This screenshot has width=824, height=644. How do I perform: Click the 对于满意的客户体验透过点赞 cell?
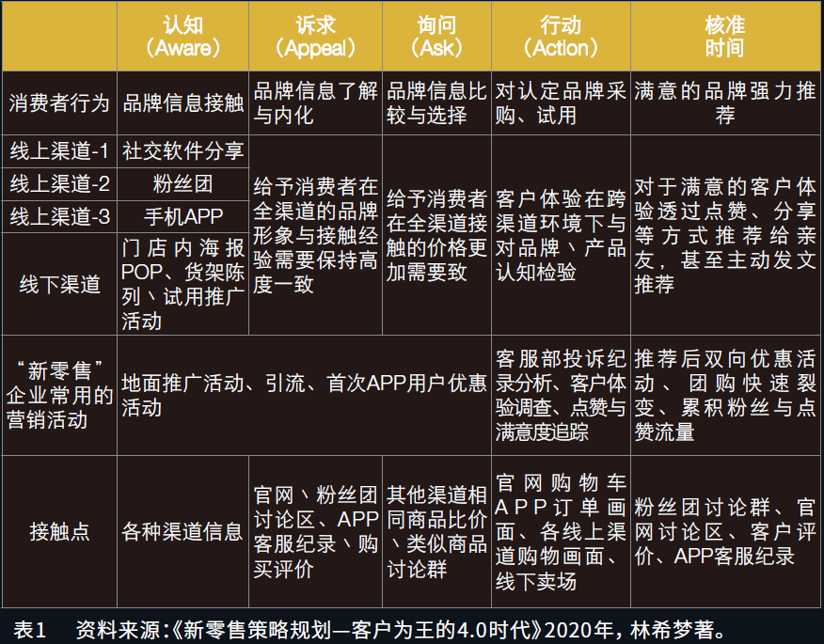[724, 235]
